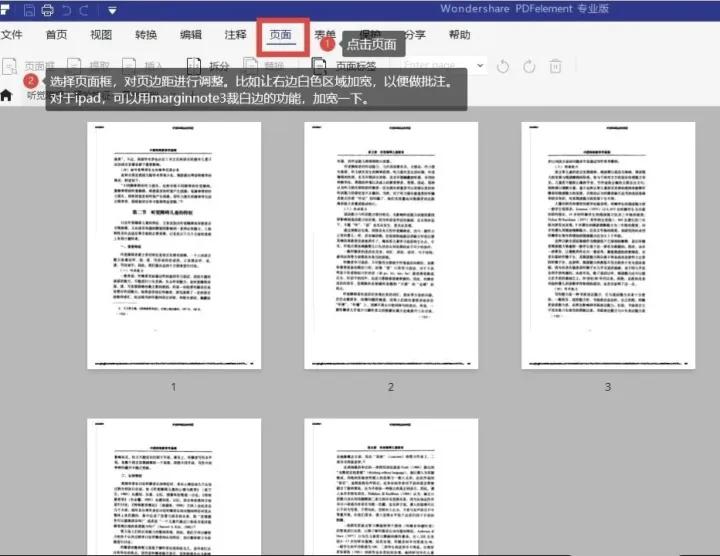The width and height of the screenshot is (720, 556).
Task: Click the 页面标签 page labels icon
Action: [x=319, y=67]
